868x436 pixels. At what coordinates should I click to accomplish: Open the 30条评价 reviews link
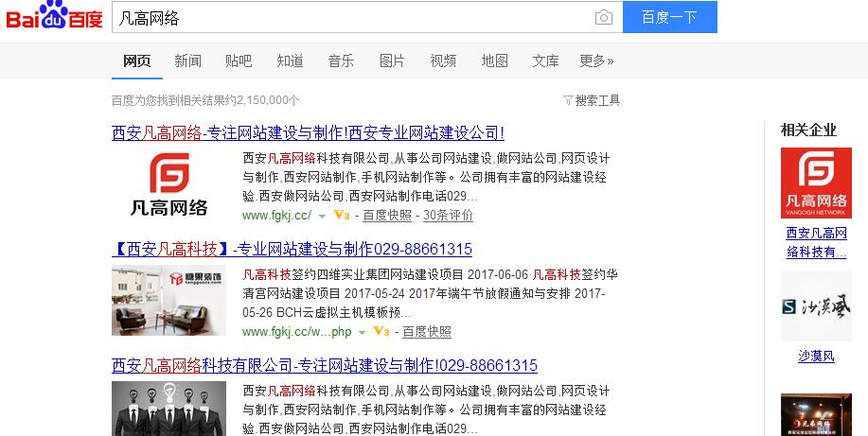(x=448, y=216)
